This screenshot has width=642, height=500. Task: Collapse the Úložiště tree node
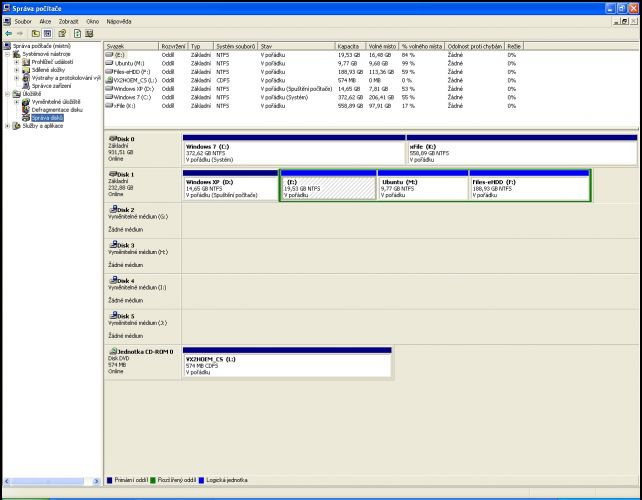(x=7, y=94)
